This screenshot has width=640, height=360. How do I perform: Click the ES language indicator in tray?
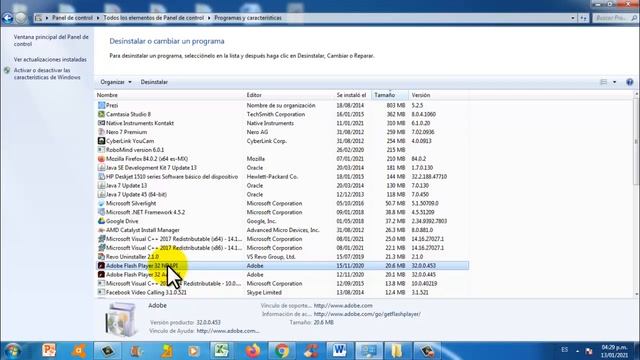564,350
